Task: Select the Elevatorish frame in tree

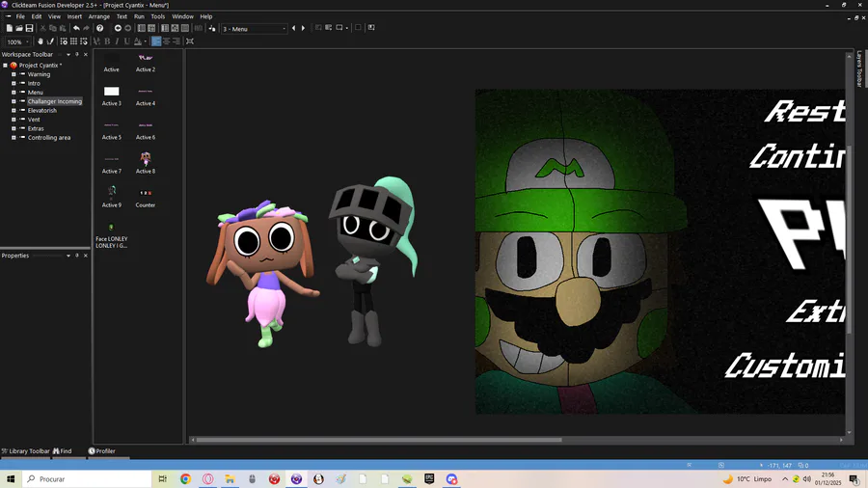Action: pos(41,110)
